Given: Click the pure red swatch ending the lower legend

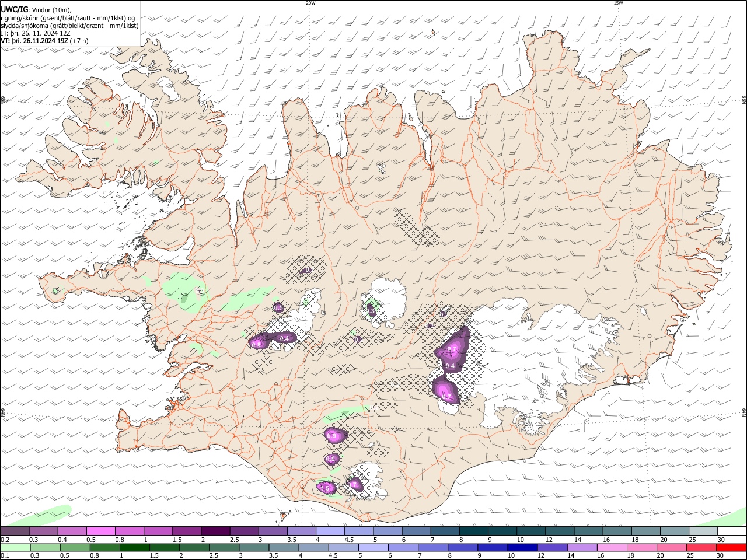Looking at the screenshot, I should (732, 548).
